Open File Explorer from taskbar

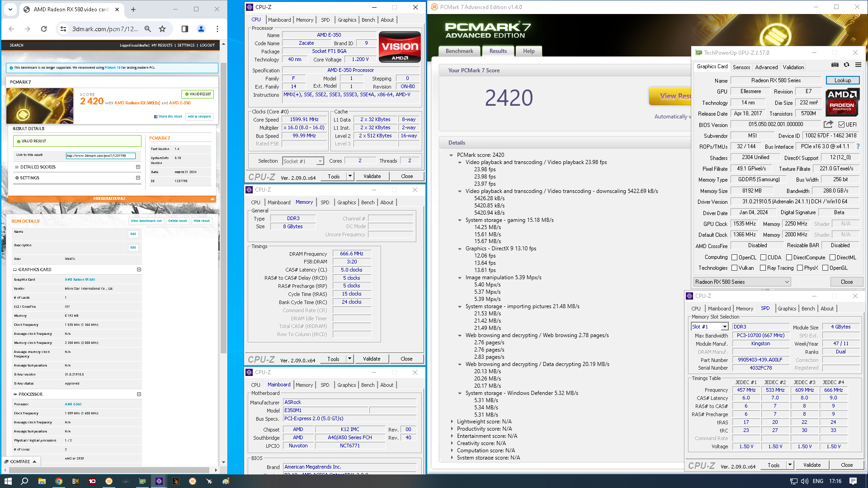[x=42, y=481]
